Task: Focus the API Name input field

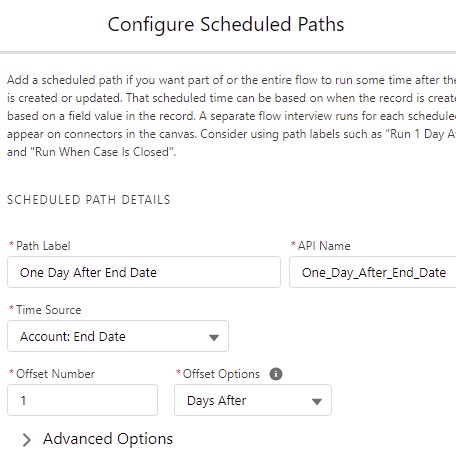Action: (x=373, y=272)
